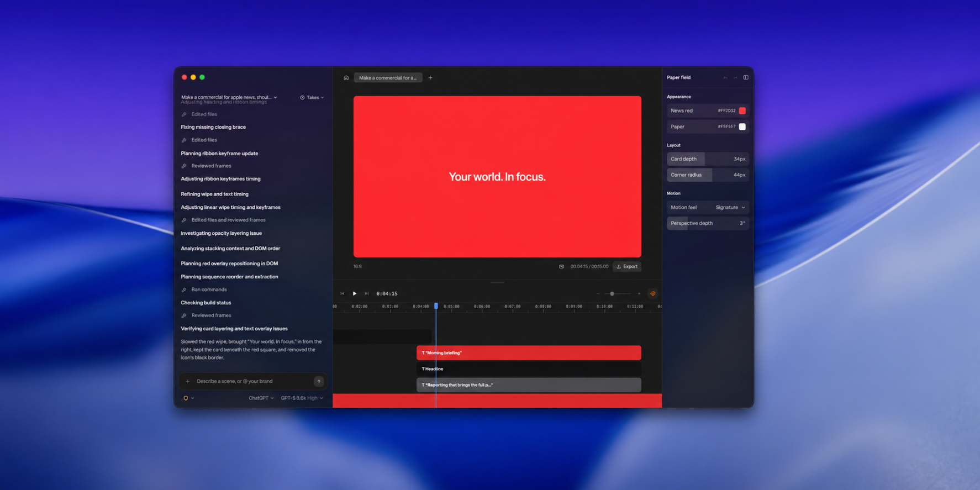Add a new tab with the plus icon
980x490 pixels.
pyautogui.click(x=430, y=78)
